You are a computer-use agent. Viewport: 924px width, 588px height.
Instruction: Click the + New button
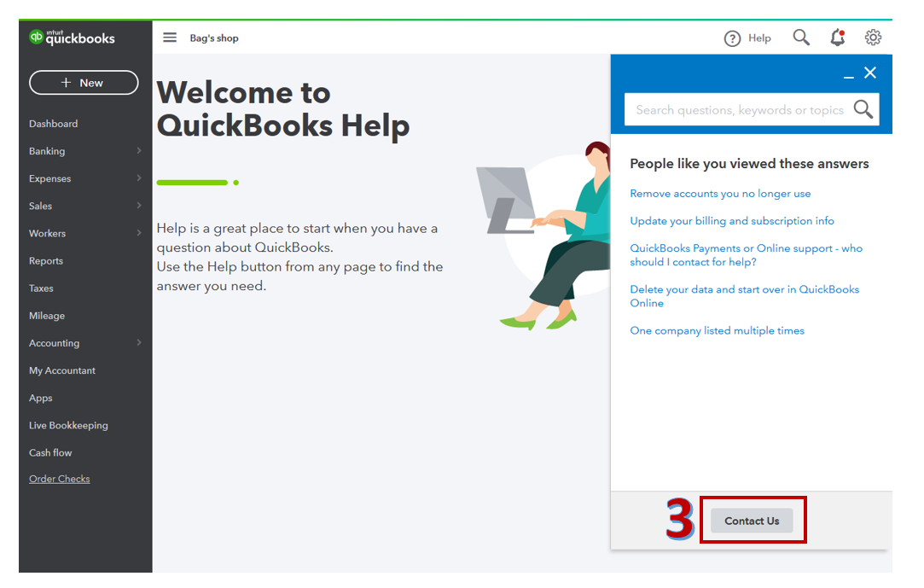pyautogui.click(x=84, y=83)
